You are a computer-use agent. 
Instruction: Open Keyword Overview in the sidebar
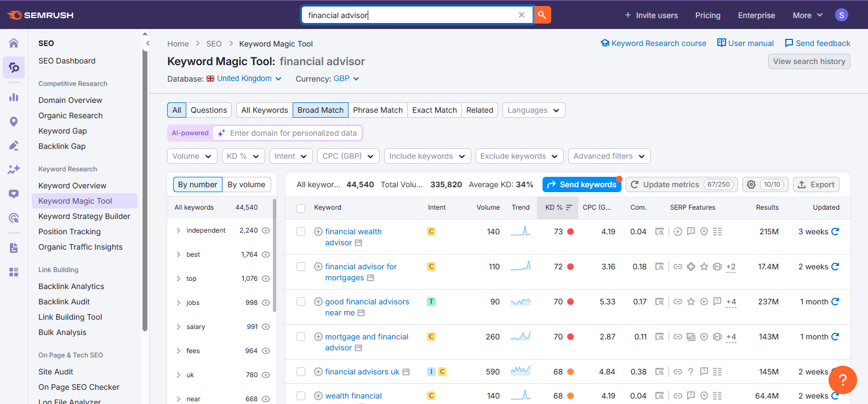(x=72, y=186)
